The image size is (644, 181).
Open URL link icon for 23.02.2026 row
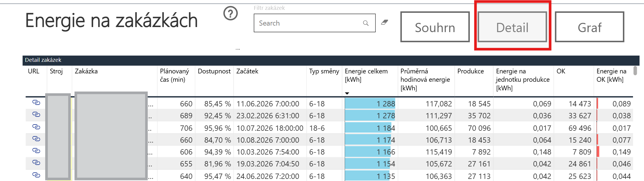tap(36, 114)
